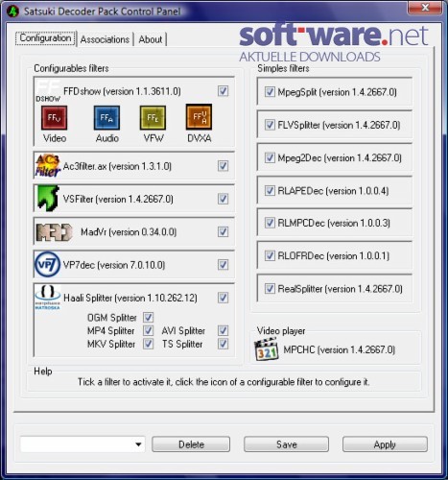Toggle the RLOFRDec checkbox

(x=270, y=255)
